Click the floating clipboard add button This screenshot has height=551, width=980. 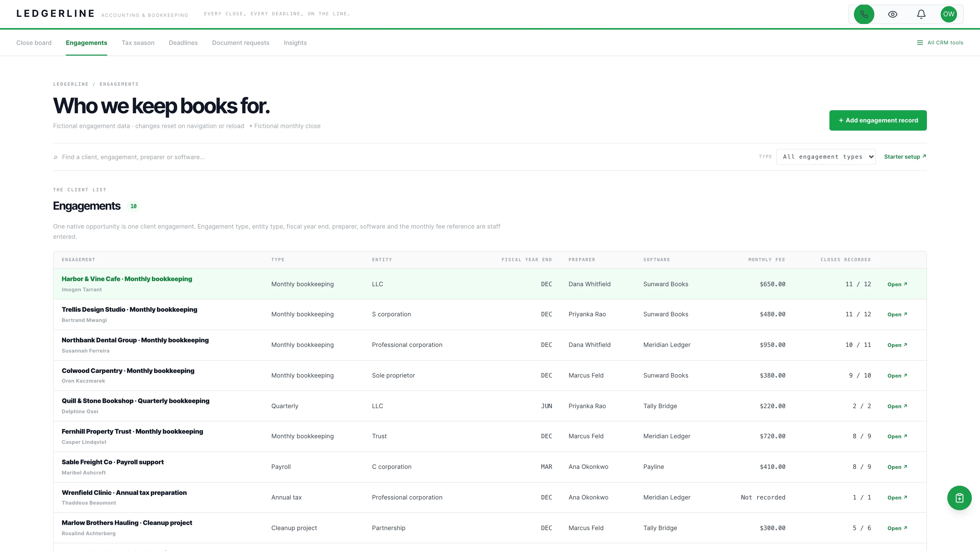[959, 498]
